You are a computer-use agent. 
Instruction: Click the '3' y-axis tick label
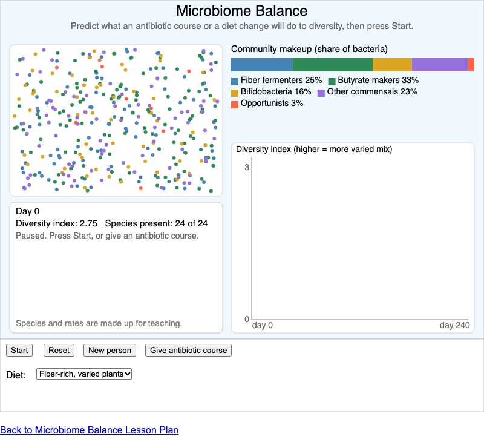coord(247,168)
